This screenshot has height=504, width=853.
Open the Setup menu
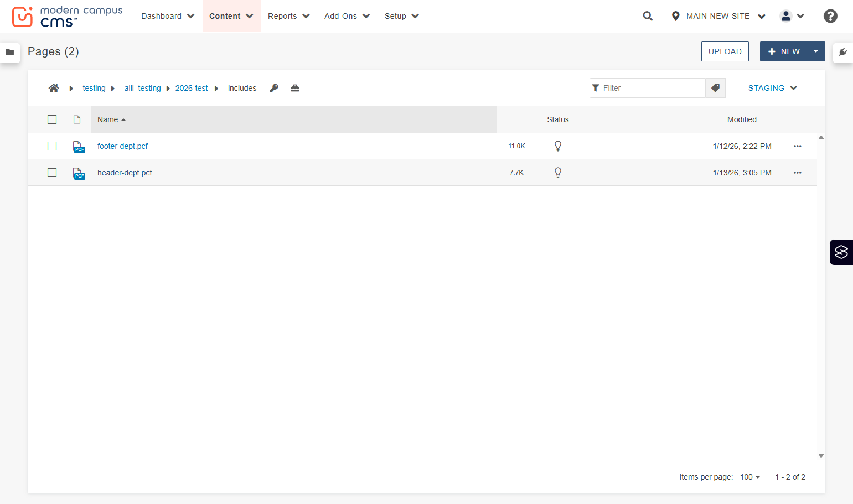pyautogui.click(x=402, y=16)
